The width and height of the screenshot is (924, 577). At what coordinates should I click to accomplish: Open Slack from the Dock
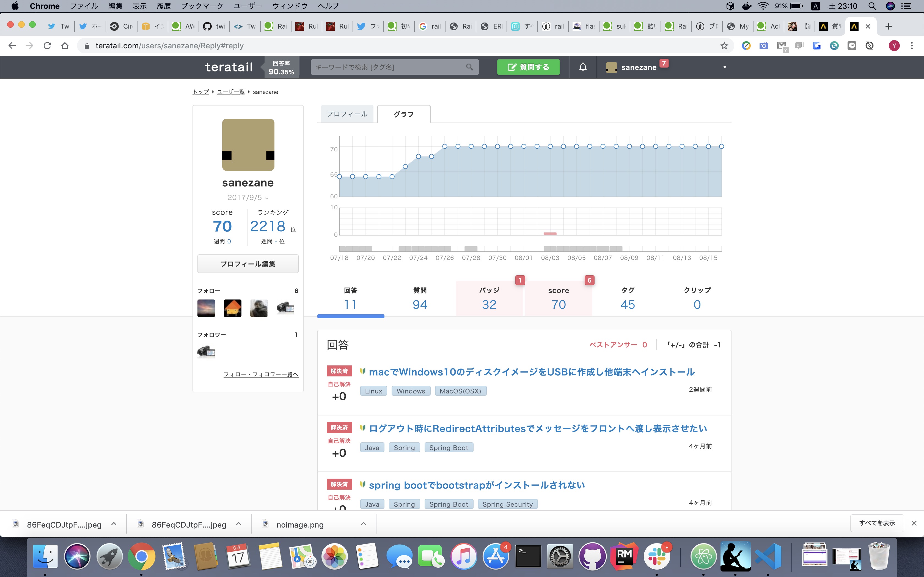pyautogui.click(x=657, y=556)
